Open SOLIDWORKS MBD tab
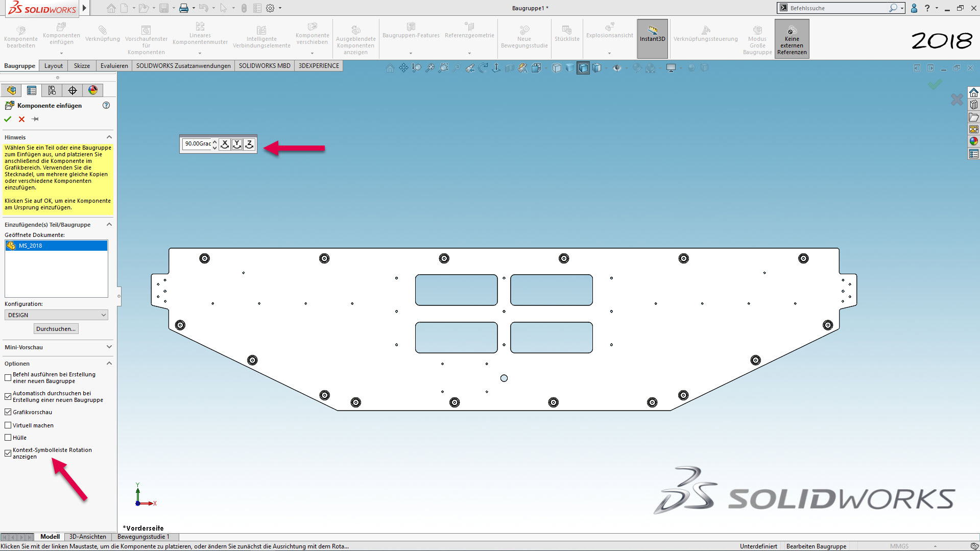This screenshot has width=980, height=551. [x=265, y=66]
